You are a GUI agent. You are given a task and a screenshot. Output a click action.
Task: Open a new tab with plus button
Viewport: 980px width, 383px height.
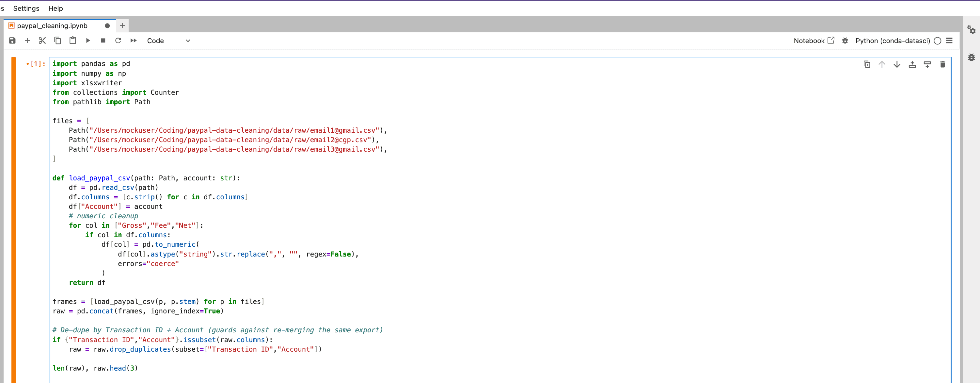click(x=122, y=25)
